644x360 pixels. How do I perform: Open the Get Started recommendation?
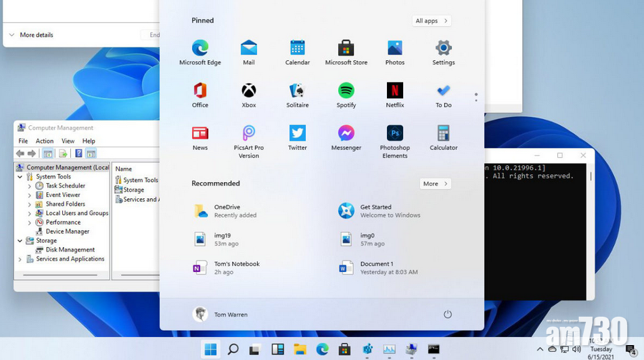379,211
